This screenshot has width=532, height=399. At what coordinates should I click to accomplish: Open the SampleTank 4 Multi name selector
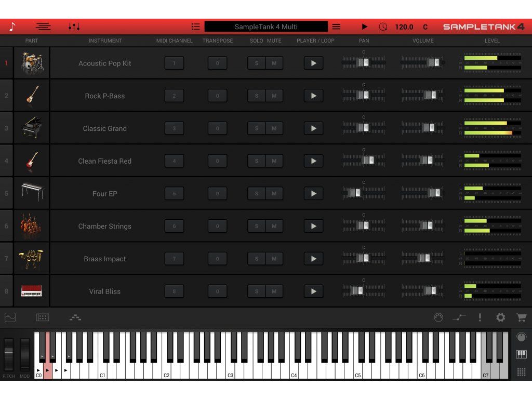(266, 27)
